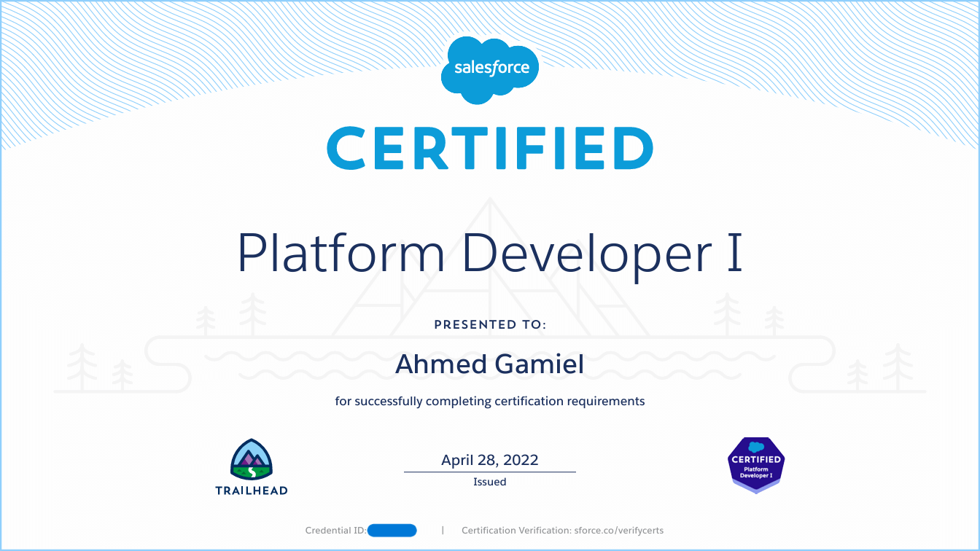This screenshot has width=980, height=551.
Task: Click the recipient name Ahmed Gamiel
Action: (x=490, y=364)
